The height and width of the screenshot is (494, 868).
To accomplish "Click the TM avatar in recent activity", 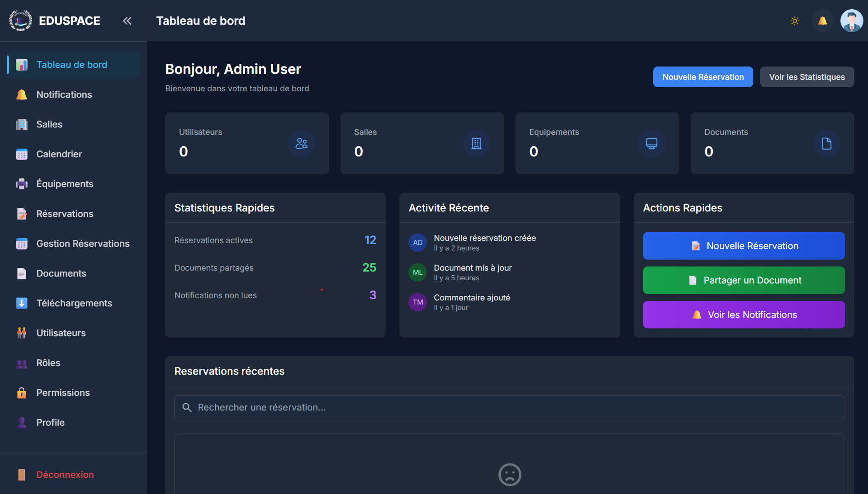I will tap(418, 302).
